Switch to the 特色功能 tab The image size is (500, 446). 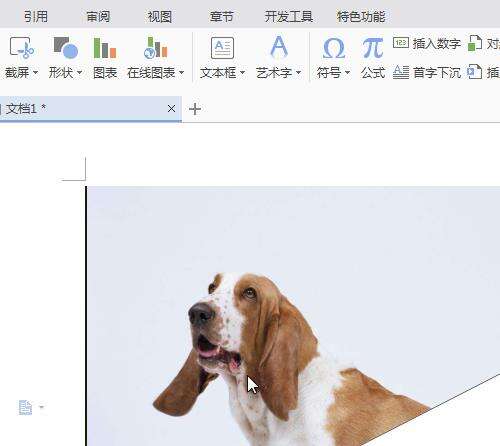361,16
